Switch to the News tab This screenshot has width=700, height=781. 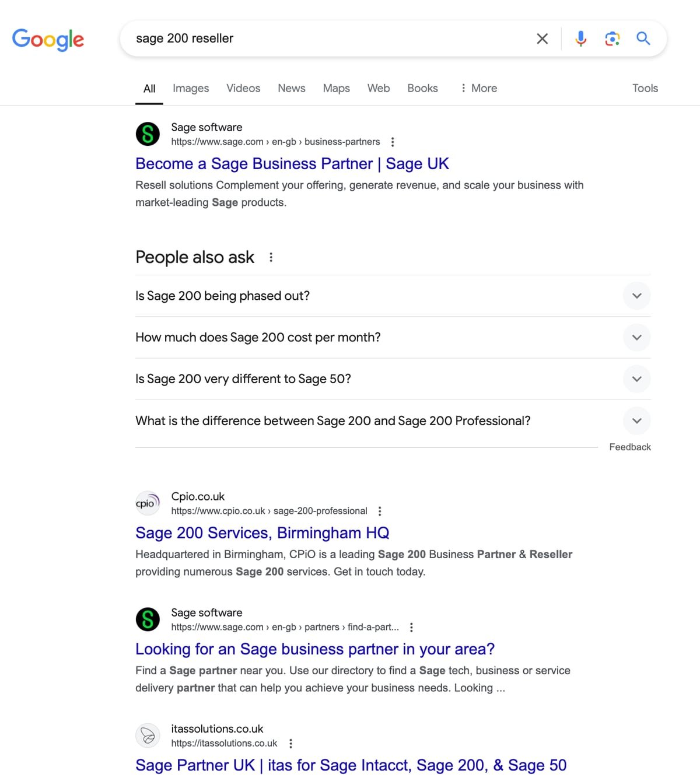(292, 88)
